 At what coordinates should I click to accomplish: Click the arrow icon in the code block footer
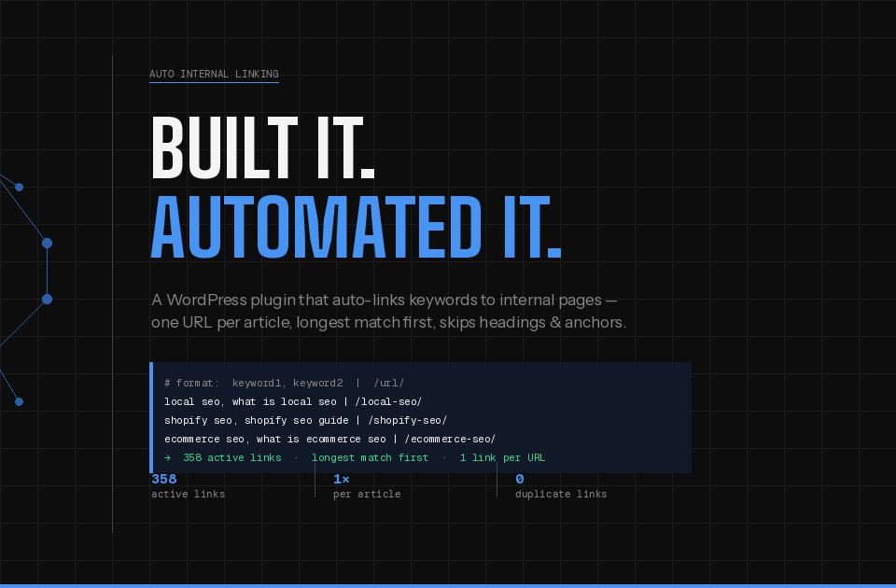pyautogui.click(x=168, y=457)
